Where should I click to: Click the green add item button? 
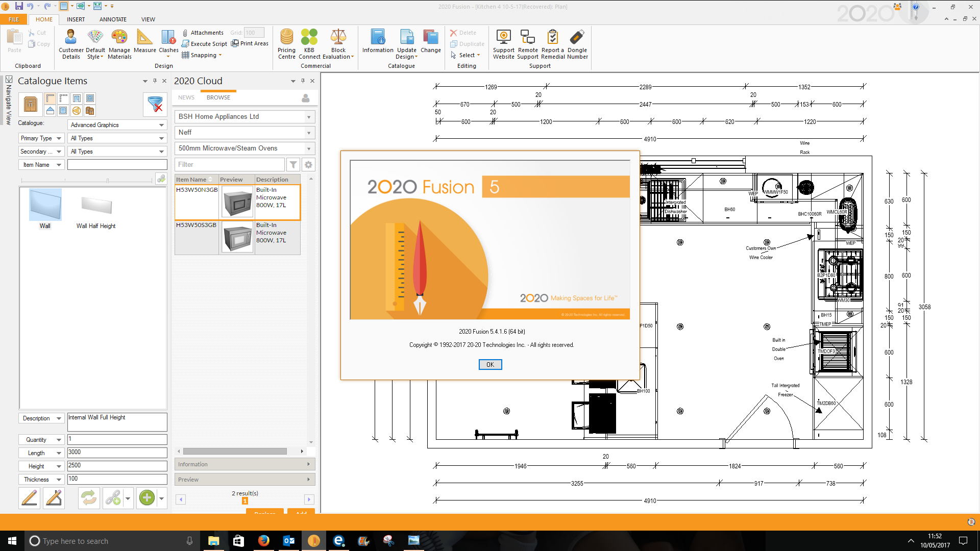147,497
